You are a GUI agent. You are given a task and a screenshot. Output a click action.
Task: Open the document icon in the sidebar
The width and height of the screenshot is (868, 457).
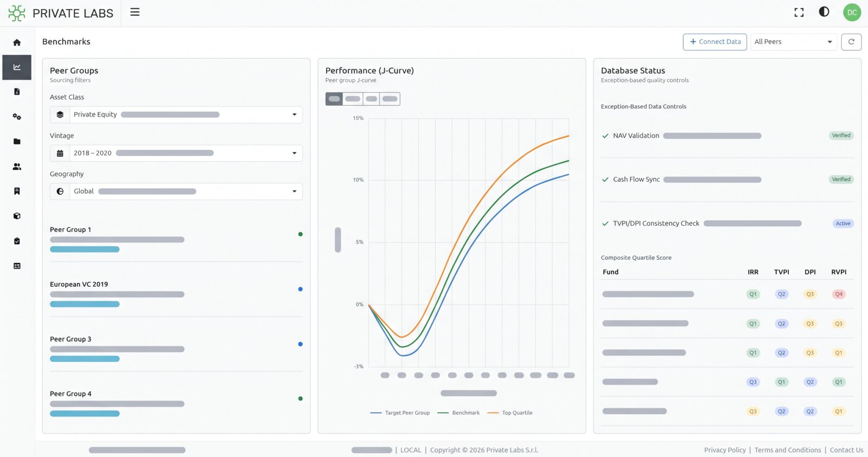click(x=17, y=92)
